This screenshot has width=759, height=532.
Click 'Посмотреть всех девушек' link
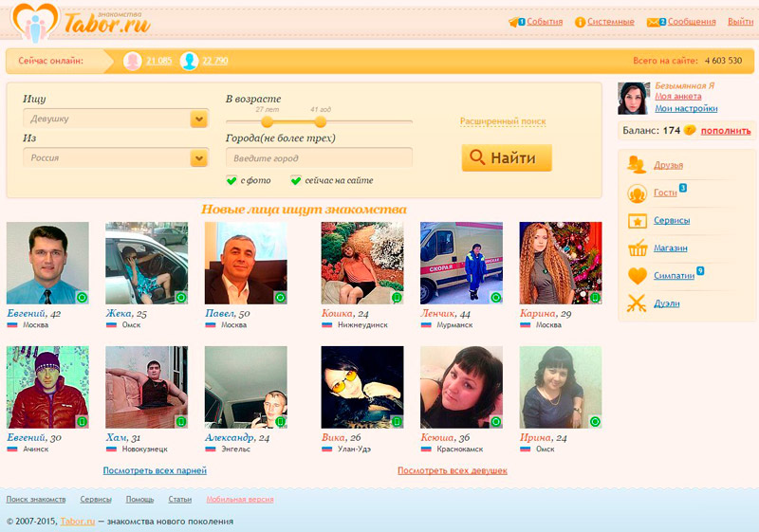(x=453, y=470)
